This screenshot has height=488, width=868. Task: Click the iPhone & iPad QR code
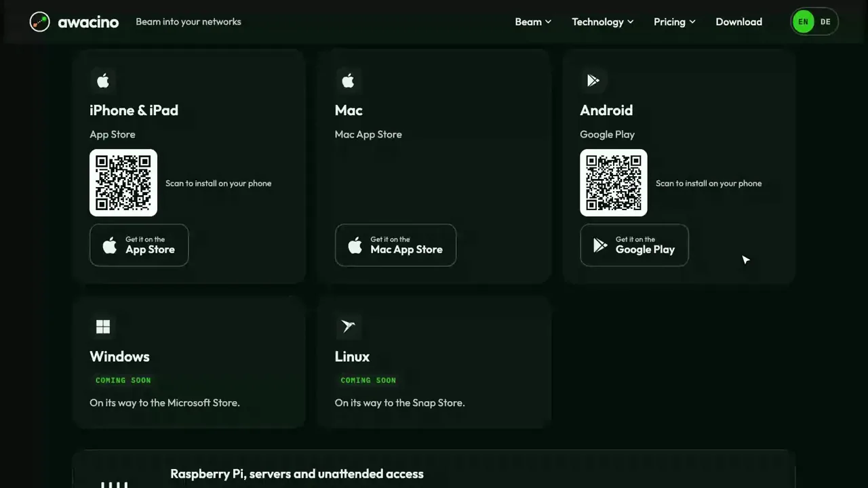pos(123,183)
